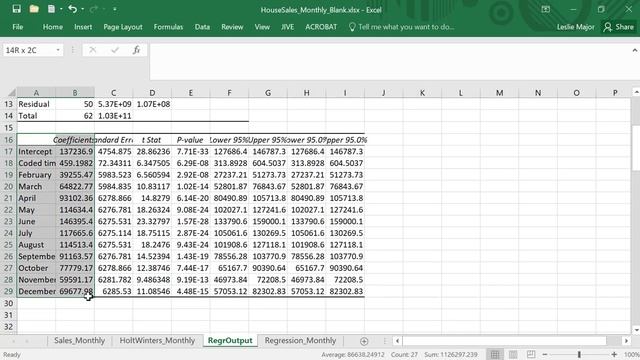Click the Insert Function fx icon
The height and width of the screenshot is (360, 640).
click(136, 50)
